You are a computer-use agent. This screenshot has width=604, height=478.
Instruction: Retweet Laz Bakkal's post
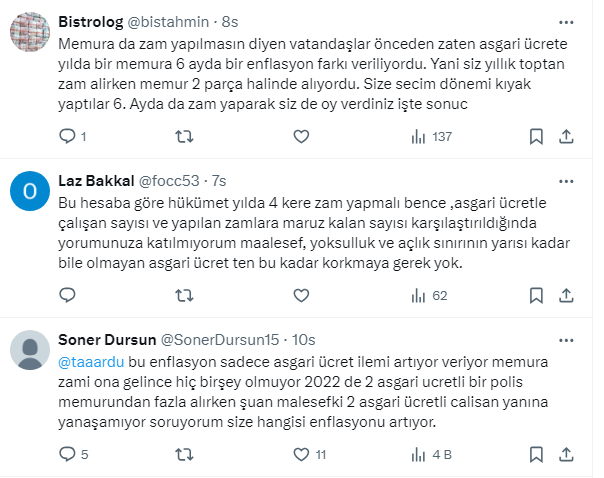tap(184, 295)
